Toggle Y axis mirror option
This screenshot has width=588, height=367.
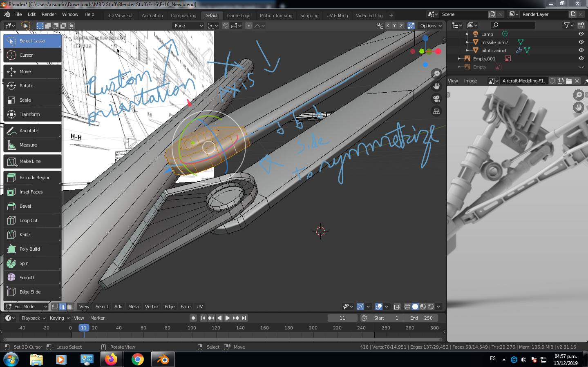[x=394, y=26]
